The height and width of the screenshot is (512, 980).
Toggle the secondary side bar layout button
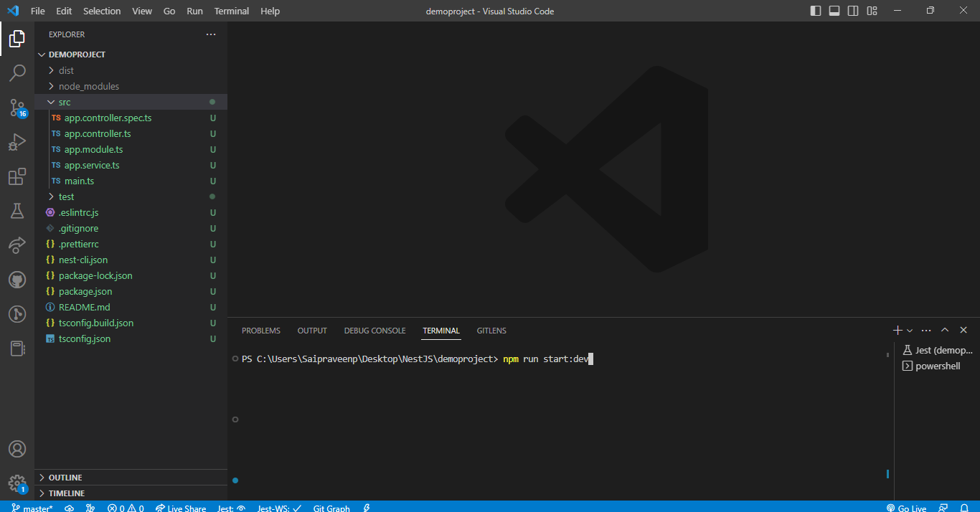pos(853,11)
